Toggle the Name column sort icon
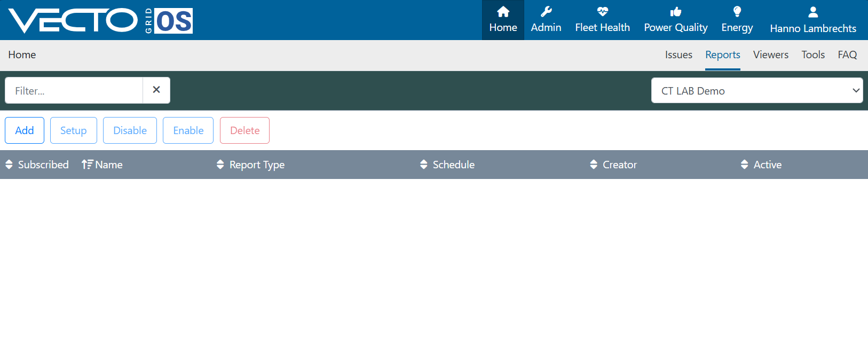The image size is (868, 343). (x=87, y=165)
